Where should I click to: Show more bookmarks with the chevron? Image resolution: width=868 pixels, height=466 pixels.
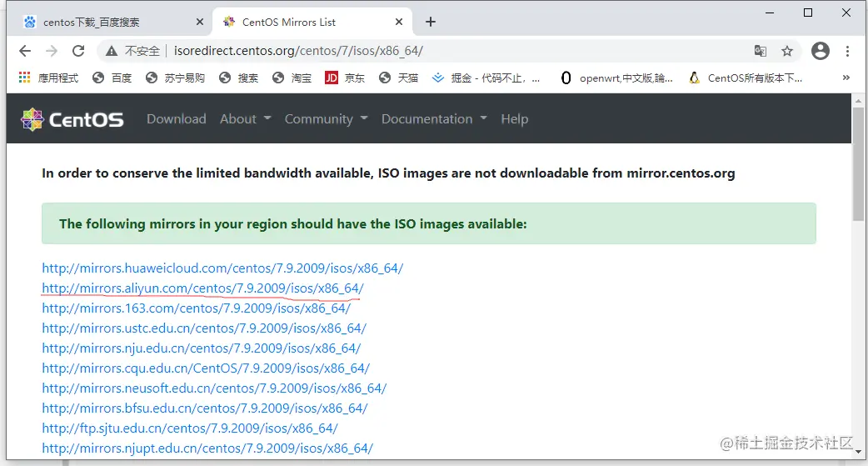(x=846, y=78)
